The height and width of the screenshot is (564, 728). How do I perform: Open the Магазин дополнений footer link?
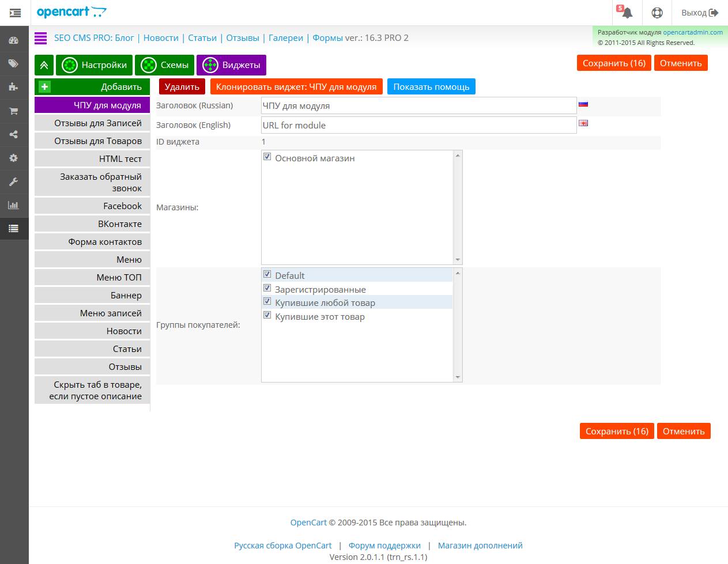click(480, 545)
